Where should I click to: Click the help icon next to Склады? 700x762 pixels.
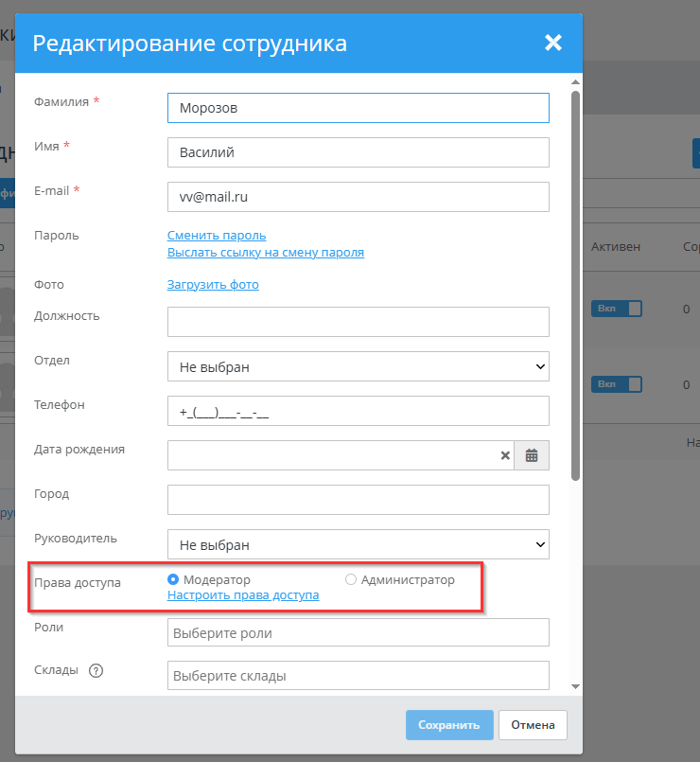pos(96,670)
